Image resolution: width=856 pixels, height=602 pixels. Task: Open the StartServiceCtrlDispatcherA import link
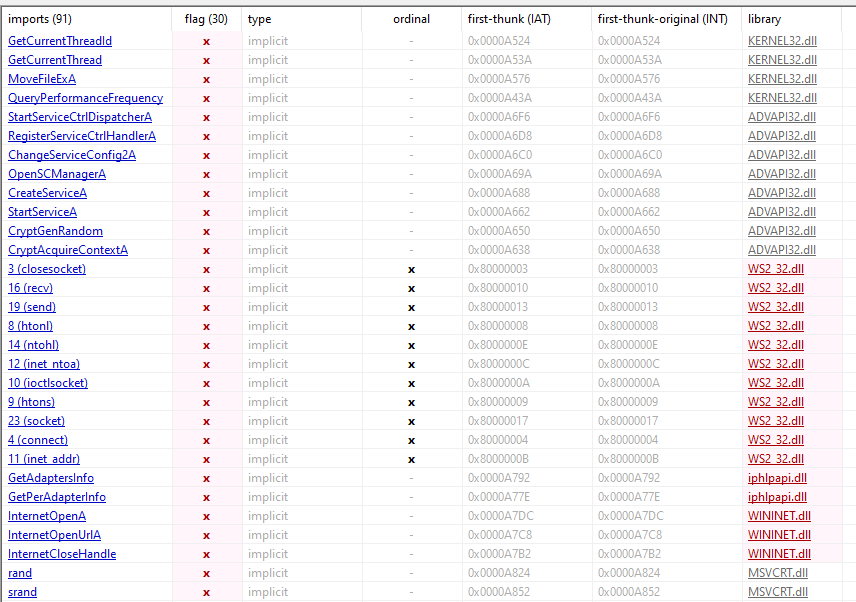tap(80, 117)
